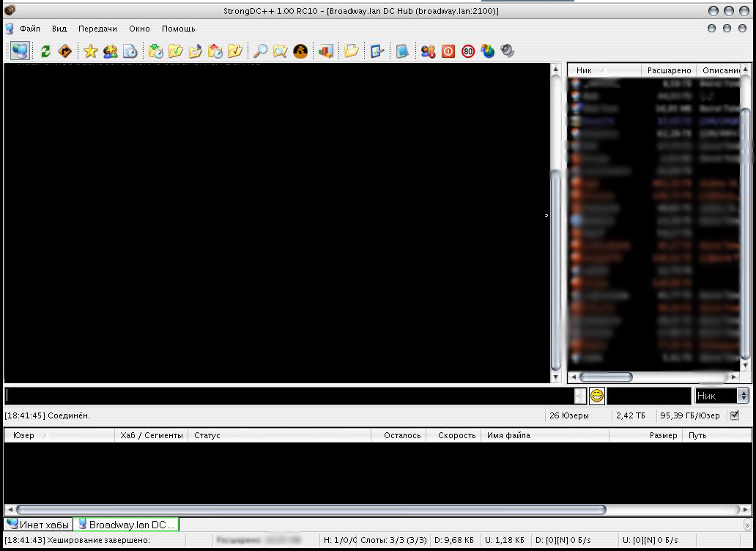Screen dimensions: 756x551
Task: Click the folder icon with a red checkmark
Action: tap(235, 51)
